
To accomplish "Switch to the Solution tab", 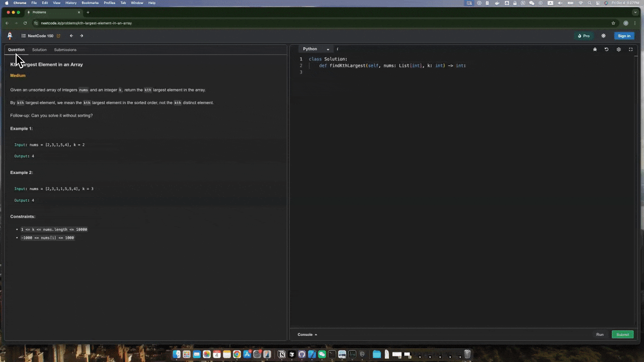I will [x=39, y=50].
